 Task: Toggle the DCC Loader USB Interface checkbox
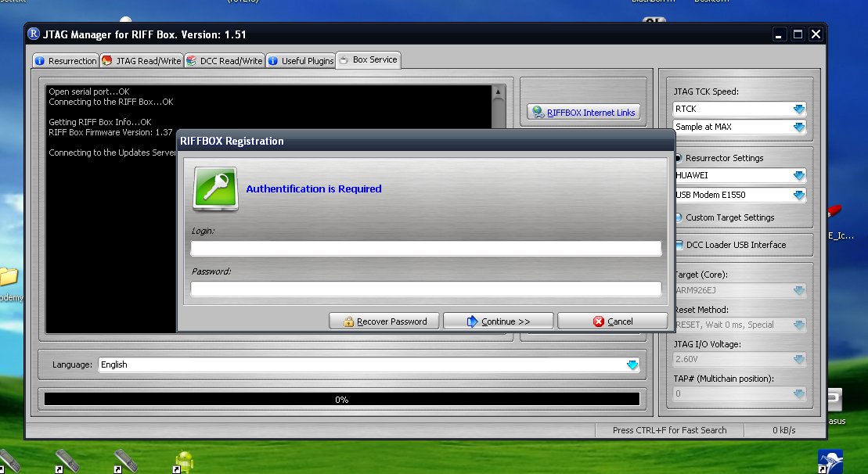point(679,245)
